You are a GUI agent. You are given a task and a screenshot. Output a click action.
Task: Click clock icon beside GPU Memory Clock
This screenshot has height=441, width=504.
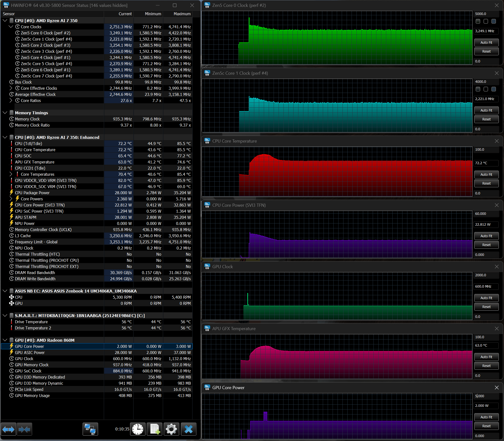pyautogui.click(x=11, y=365)
